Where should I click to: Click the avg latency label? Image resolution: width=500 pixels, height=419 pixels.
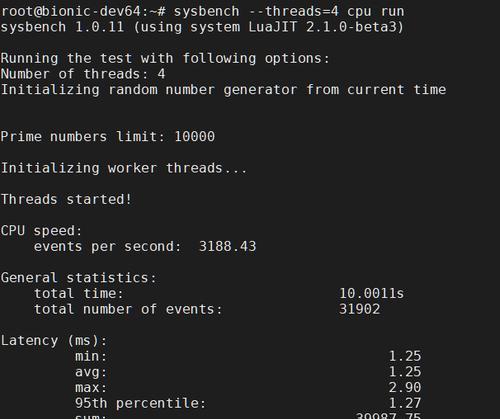pyautogui.click(x=91, y=372)
